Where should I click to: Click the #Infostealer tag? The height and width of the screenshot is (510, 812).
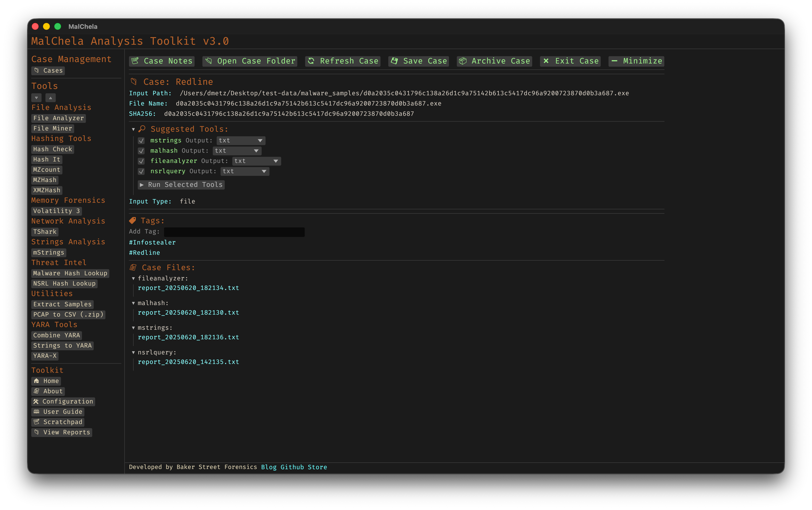pyautogui.click(x=152, y=243)
